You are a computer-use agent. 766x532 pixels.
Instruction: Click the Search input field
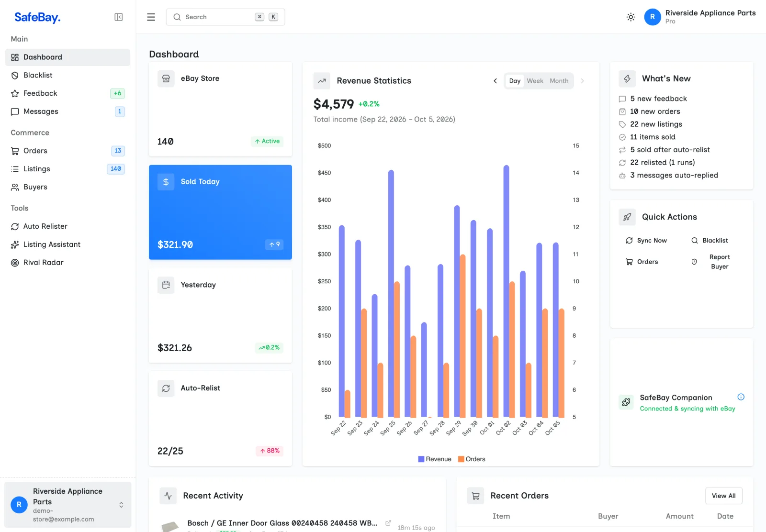225,17
